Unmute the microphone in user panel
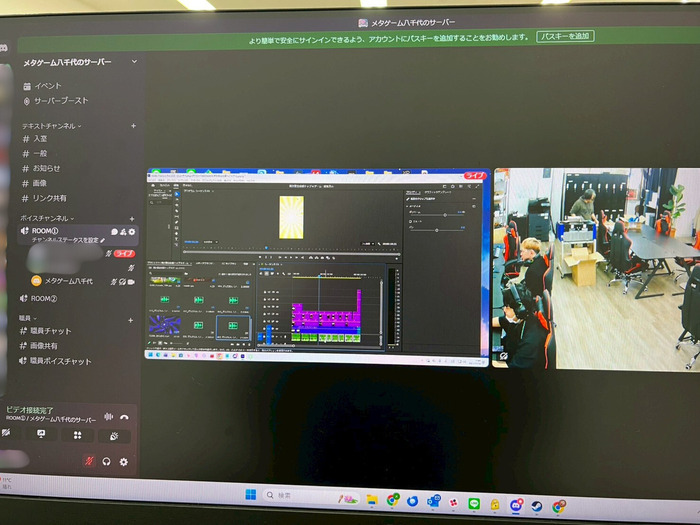The width and height of the screenshot is (700, 525). tap(88, 461)
